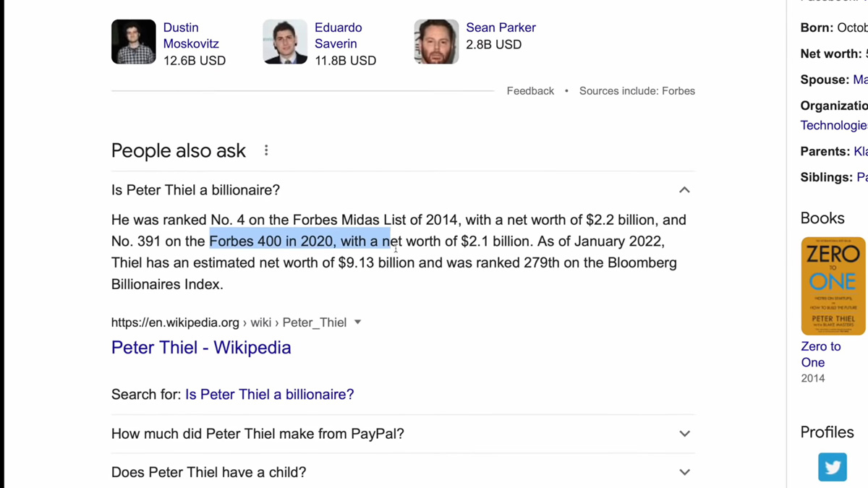The height and width of the screenshot is (488, 868).
Task: Open the Sean Parker name link
Action: (x=501, y=27)
